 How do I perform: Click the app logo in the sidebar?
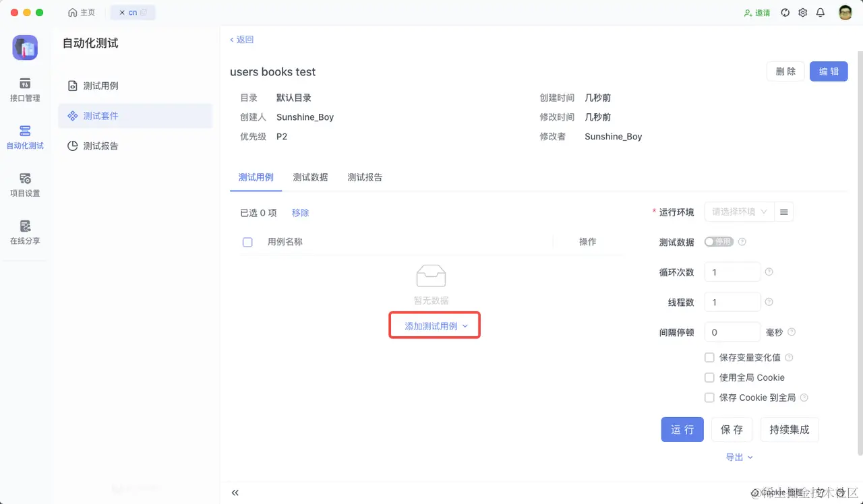[x=25, y=48]
